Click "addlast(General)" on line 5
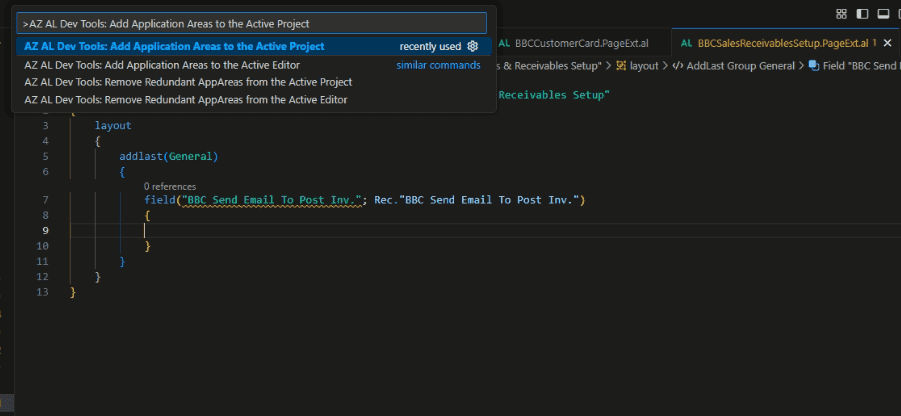This screenshot has width=901, height=416. [169, 156]
